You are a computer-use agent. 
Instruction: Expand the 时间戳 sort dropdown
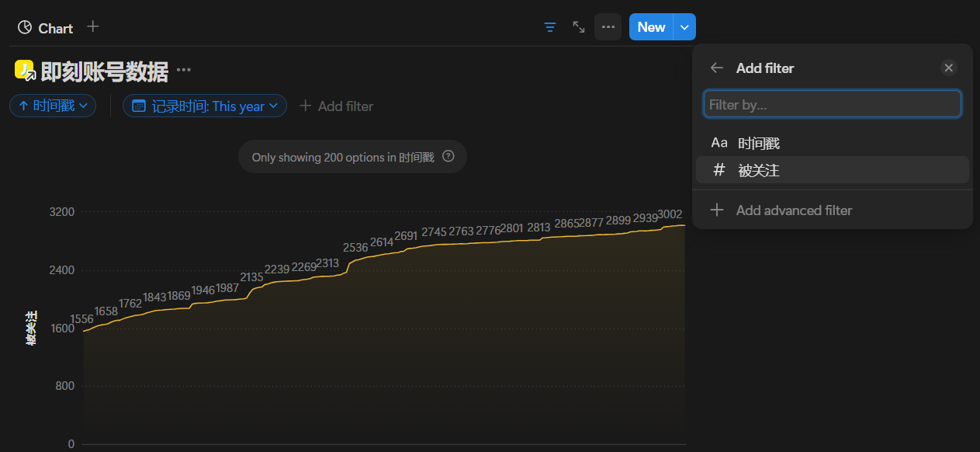(x=53, y=106)
